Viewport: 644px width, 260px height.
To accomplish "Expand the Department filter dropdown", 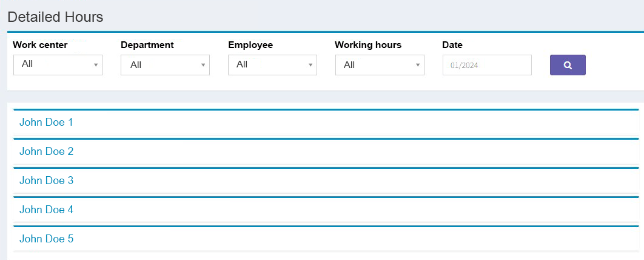I will pos(165,65).
